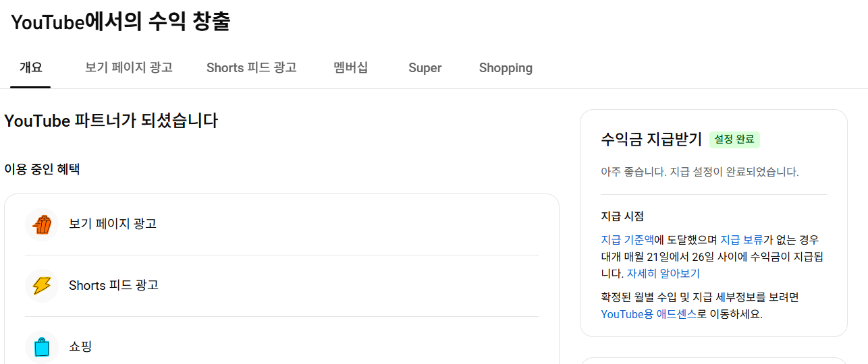This screenshot has width=868, height=364.
Task: Click the popcorn icon for watch page ads
Action: pyautogui.click(x=42, y=224)
